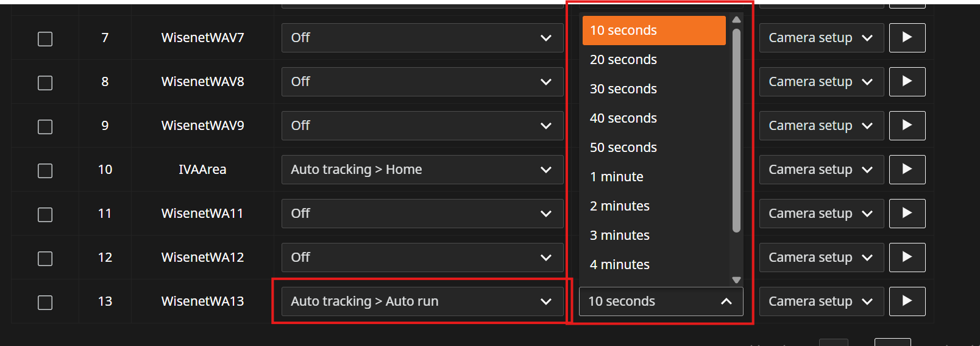
Task: Open Auto tracking > Home dropdown
Action: [422, 170]
